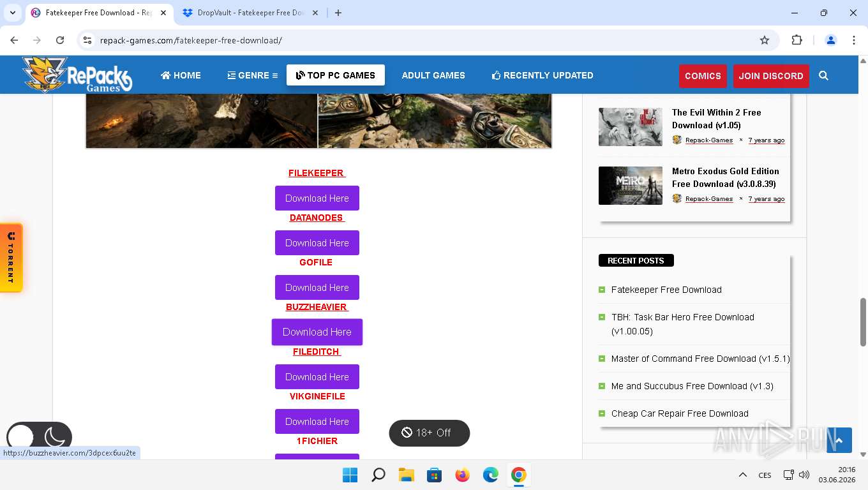Bookmark this page with the star icon
Viewport: 868px width, 490px height.
click(x=765, y=40)
